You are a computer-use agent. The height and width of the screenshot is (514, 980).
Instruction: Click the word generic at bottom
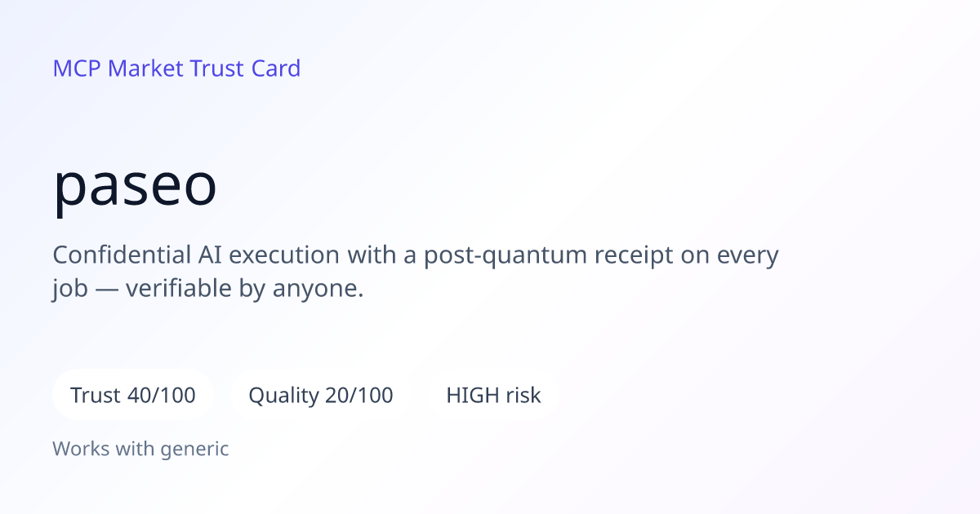point(195,449)
